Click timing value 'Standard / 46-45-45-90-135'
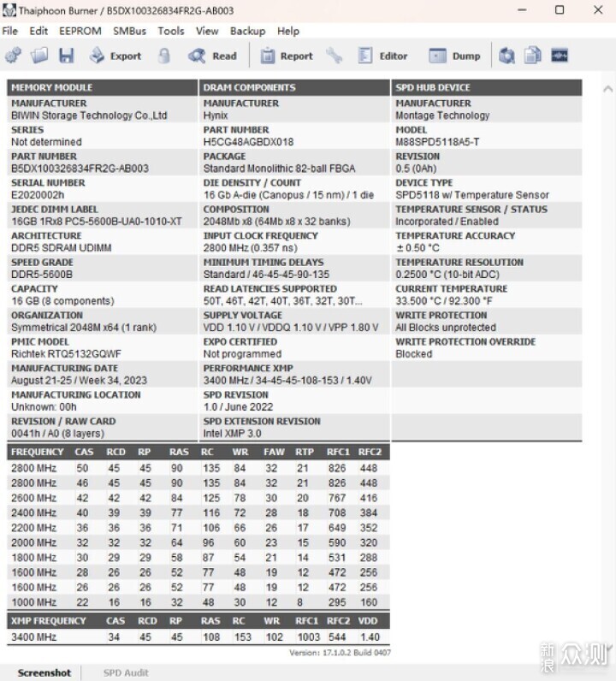 tap(266, 275)
